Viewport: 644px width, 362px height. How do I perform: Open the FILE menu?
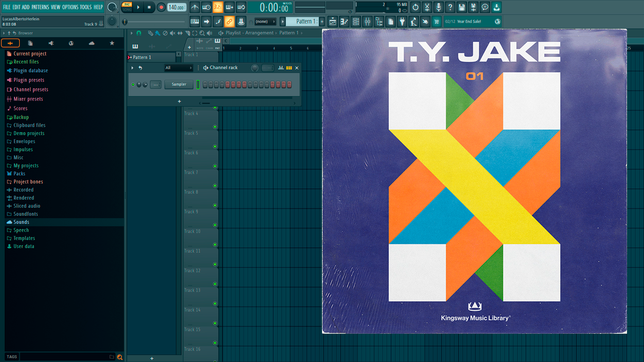tap(7, 7)
